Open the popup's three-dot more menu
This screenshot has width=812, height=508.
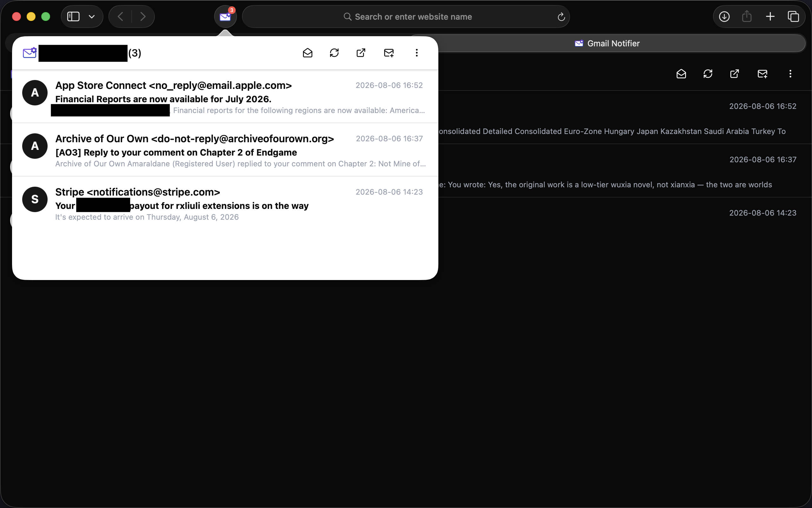point(417,53)
